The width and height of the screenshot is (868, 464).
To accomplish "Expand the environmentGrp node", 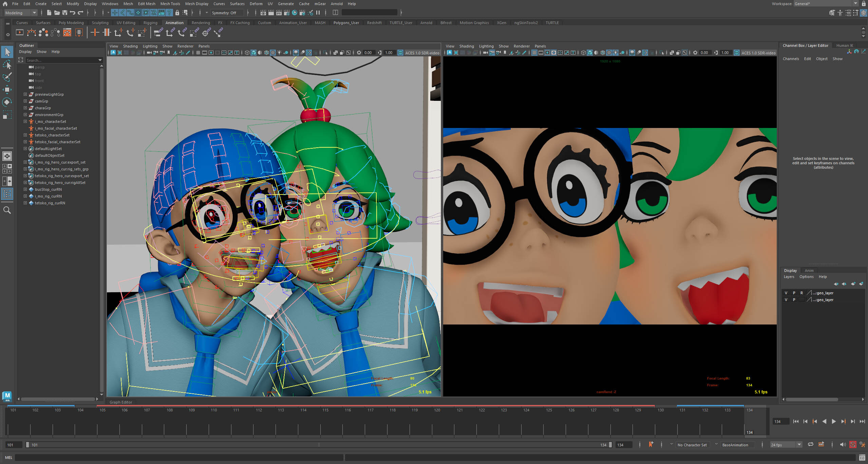I will [x=25, y=115].
